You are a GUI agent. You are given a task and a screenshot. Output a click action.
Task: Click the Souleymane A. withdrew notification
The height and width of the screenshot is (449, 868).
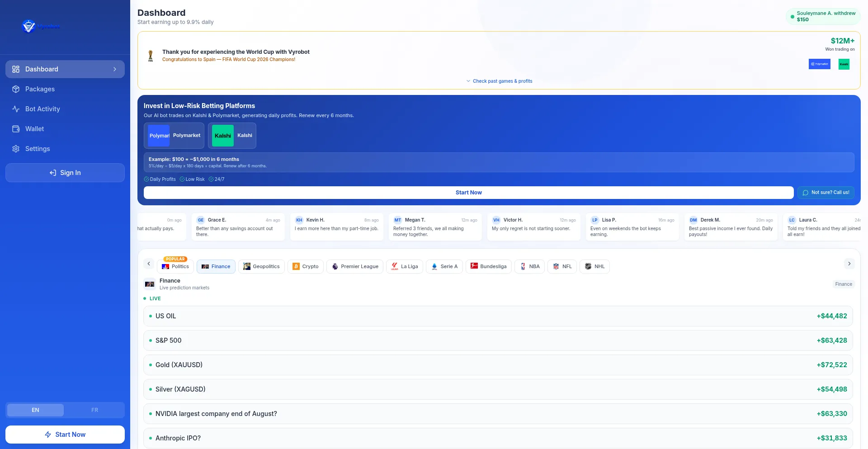pyautogui.click(x=823, y=17)
